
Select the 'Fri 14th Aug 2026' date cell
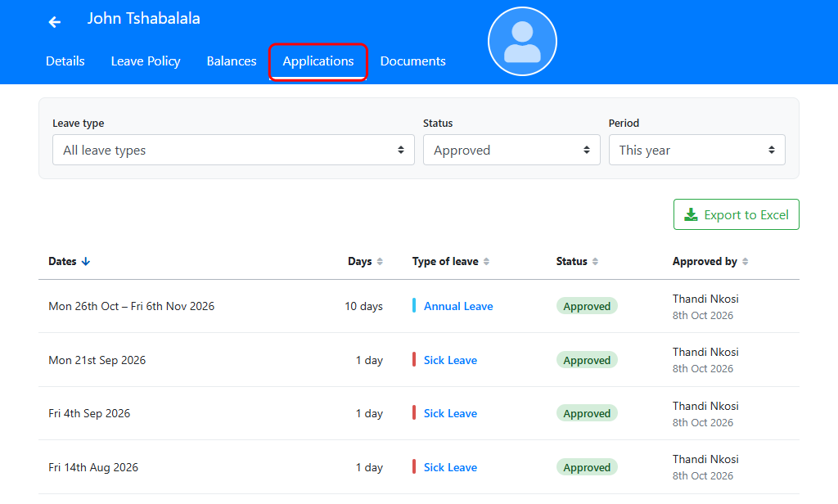[x=93, y=467]
